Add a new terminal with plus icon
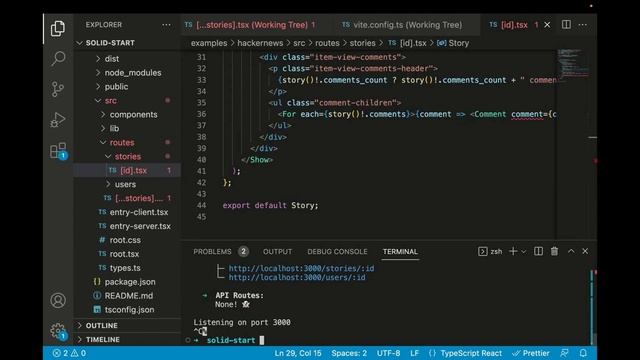The height and width of the screenshot is (360, 640). pos(513,251)
